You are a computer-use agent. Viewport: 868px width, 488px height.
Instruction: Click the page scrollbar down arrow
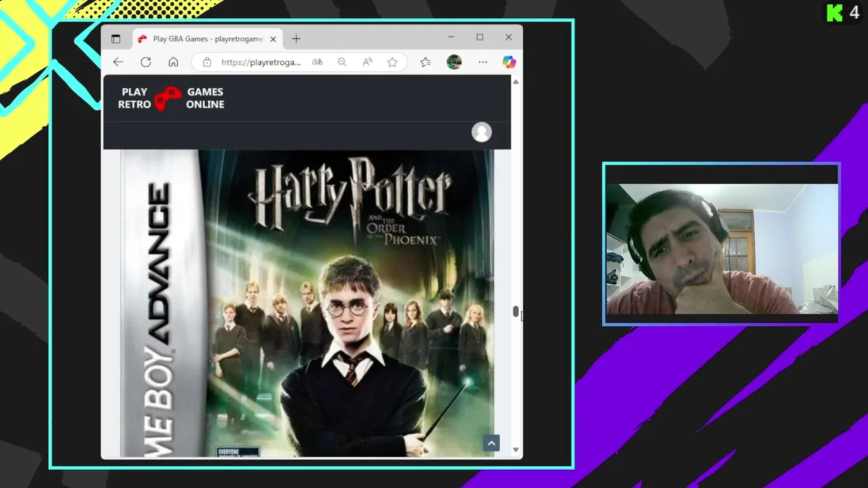coord(516,450)
